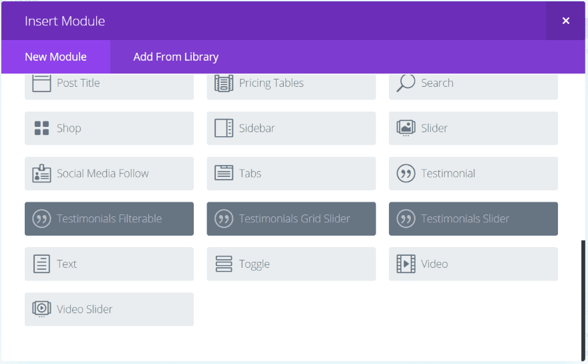Screen dimensions: 588x364
Task: Pick the Video Slider icon
Action: pos(41,309)
